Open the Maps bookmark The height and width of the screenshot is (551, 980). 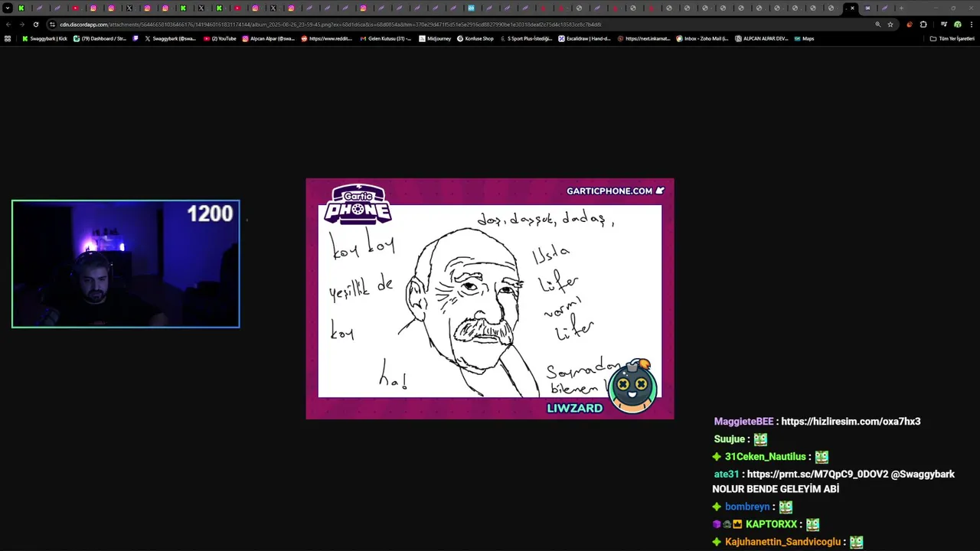tap(804, 38)
